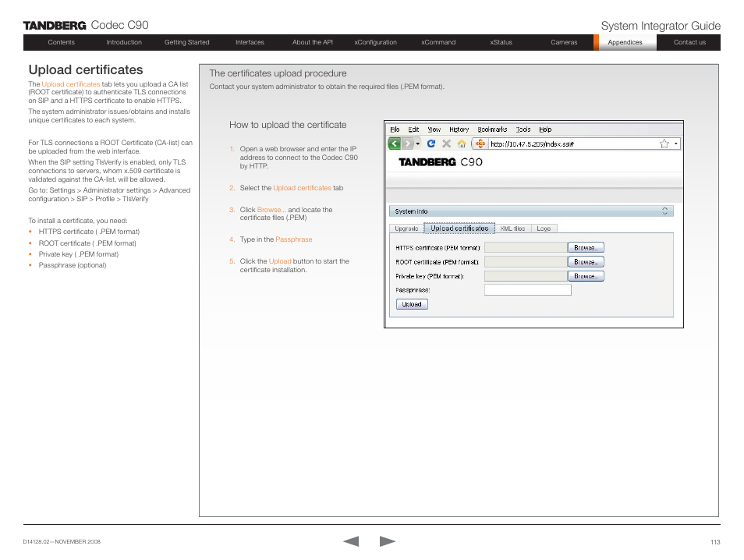
Task: Select the Appendices navigation tab
Action: tap(625, 42)
